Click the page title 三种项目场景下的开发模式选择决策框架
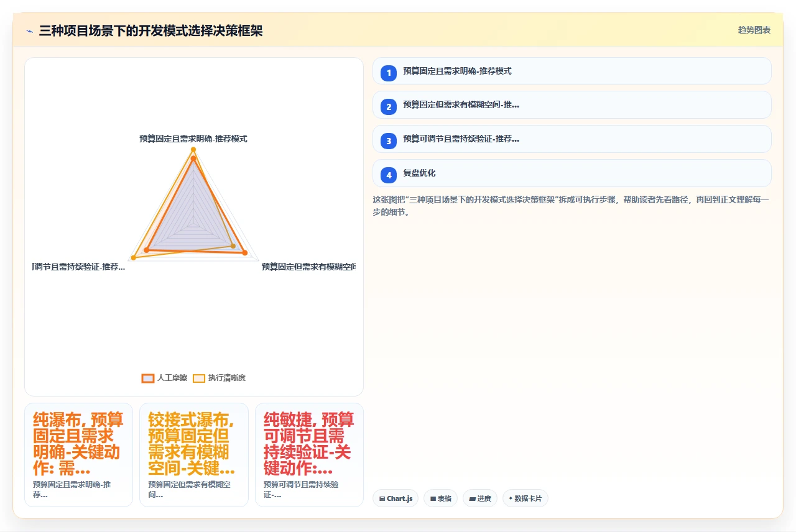This screenshot has height=532, width=796. pyautogui.click(x=150, y=31)
